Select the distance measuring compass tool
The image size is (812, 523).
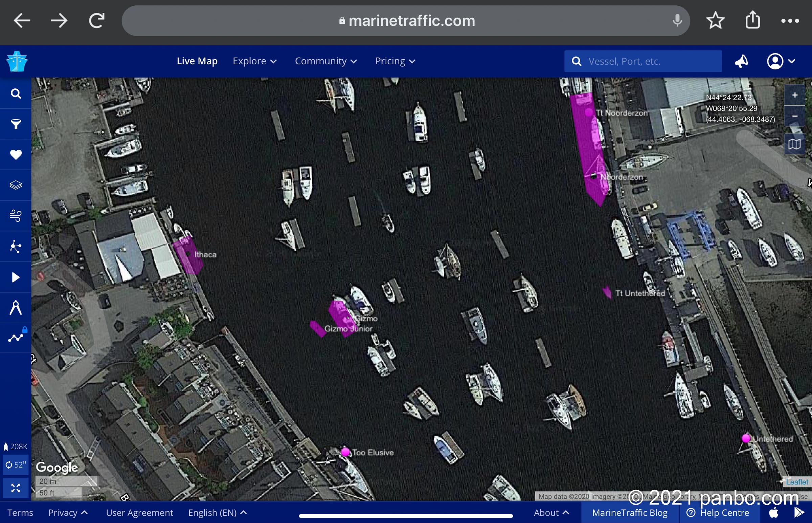pyautogui.click(x=16, y=308)
